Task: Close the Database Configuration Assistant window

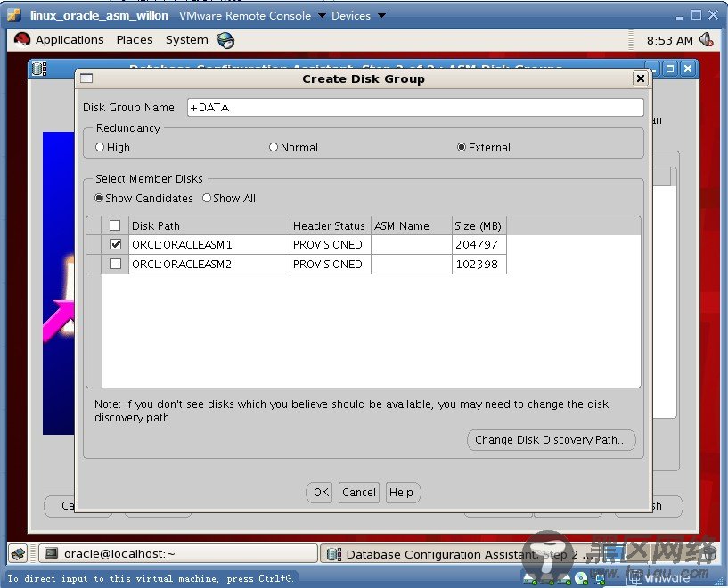Action: pyautogui.click(x=688, y=69)
